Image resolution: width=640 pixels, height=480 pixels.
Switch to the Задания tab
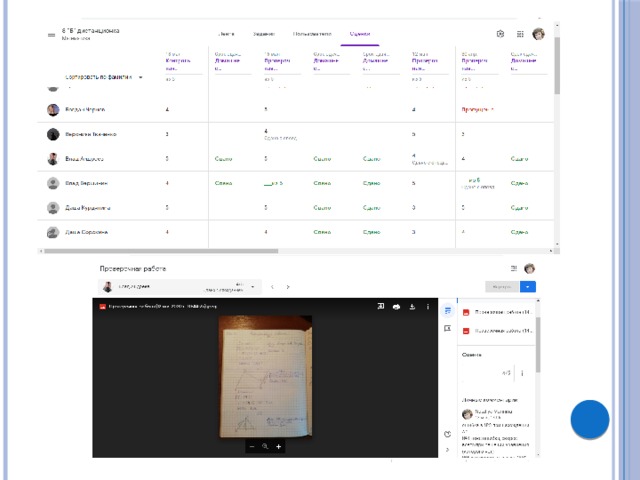point(264,34)
